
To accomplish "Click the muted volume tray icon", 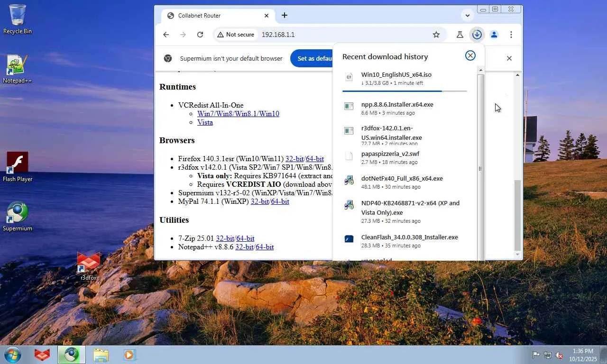I will tap(559, 355).
